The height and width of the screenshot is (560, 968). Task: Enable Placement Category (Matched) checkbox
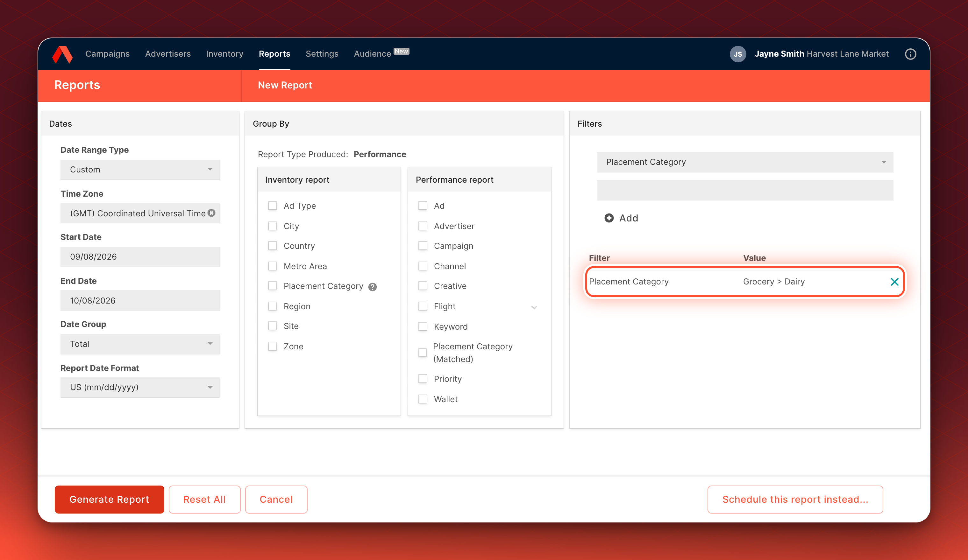(423, 353)
